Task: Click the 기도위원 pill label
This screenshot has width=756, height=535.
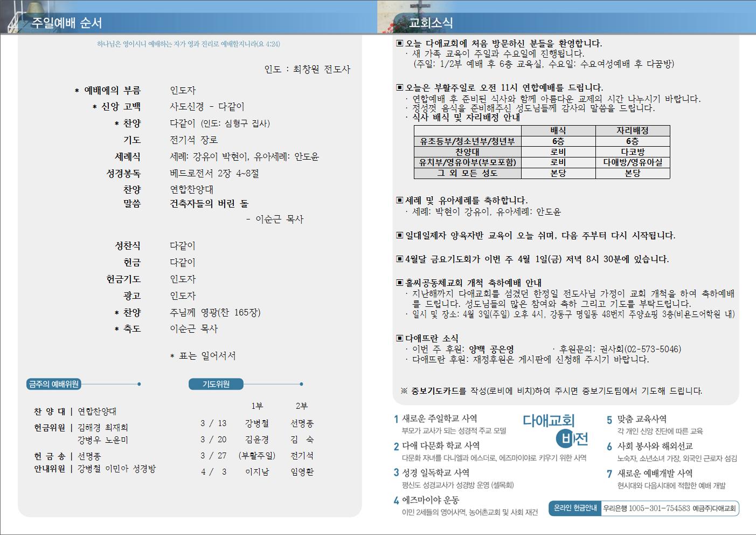Action: 216,384
